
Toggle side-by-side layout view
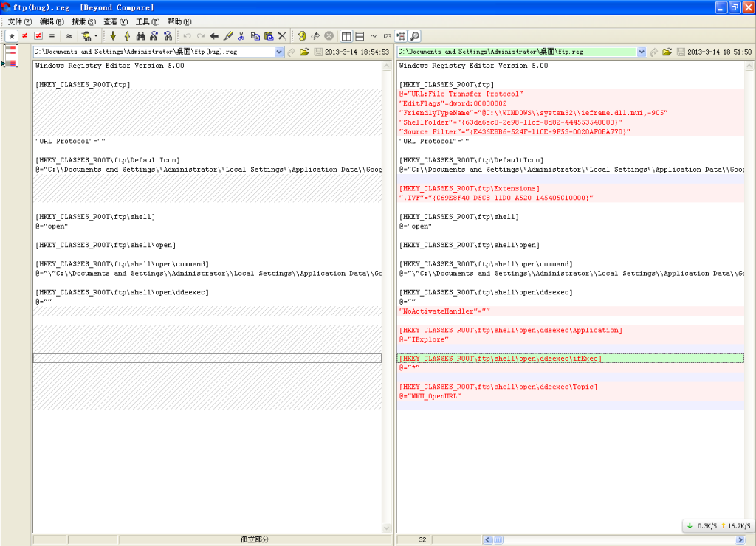pos(346,35)
